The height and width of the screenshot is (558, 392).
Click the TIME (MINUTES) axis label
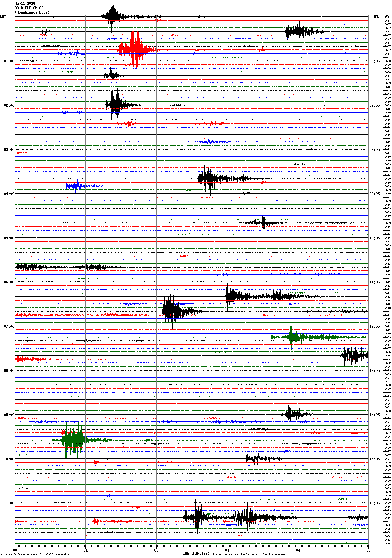(x=195, y=554)
